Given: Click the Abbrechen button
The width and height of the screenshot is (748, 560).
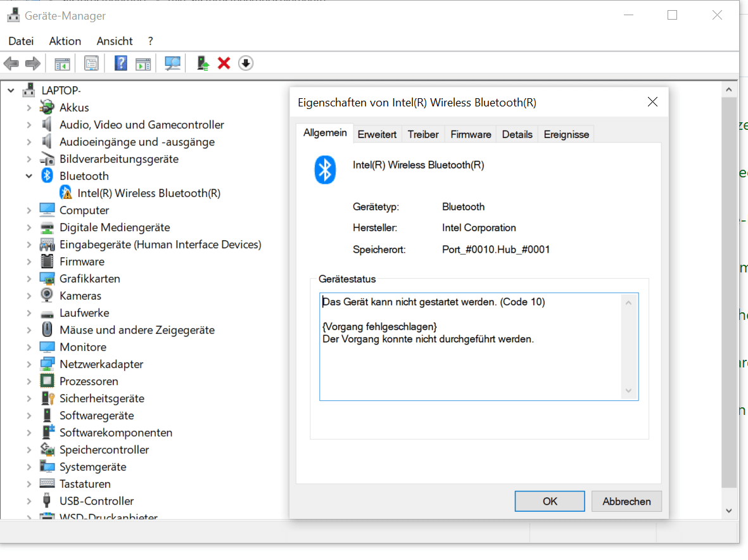Looking at the screenshot, I should tap(626, 501).
